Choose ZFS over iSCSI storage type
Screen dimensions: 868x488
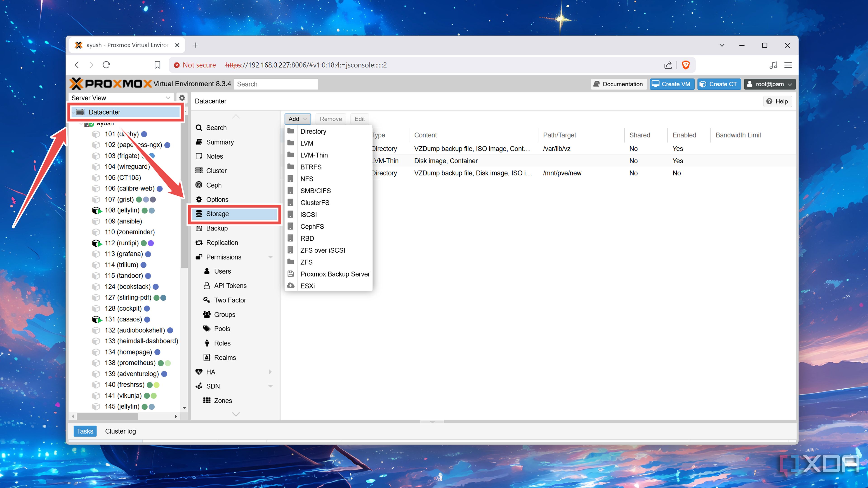(323, 250)
